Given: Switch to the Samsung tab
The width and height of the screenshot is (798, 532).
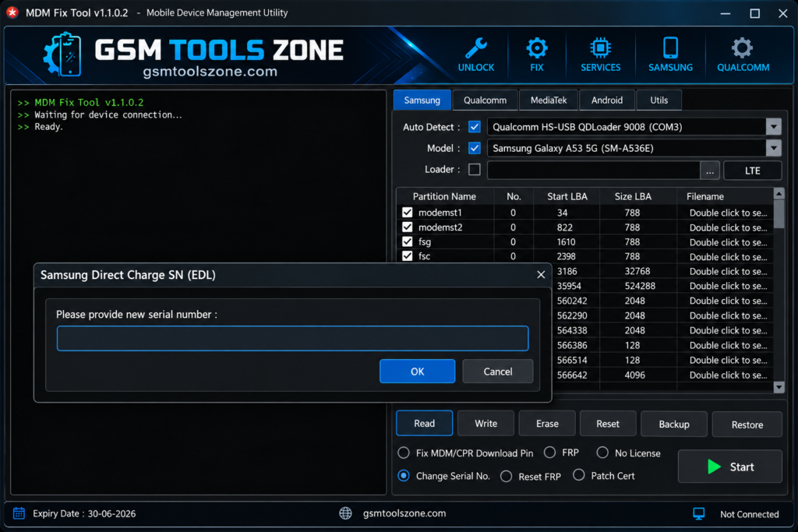Looking at the screenshot, I should 422,100.
